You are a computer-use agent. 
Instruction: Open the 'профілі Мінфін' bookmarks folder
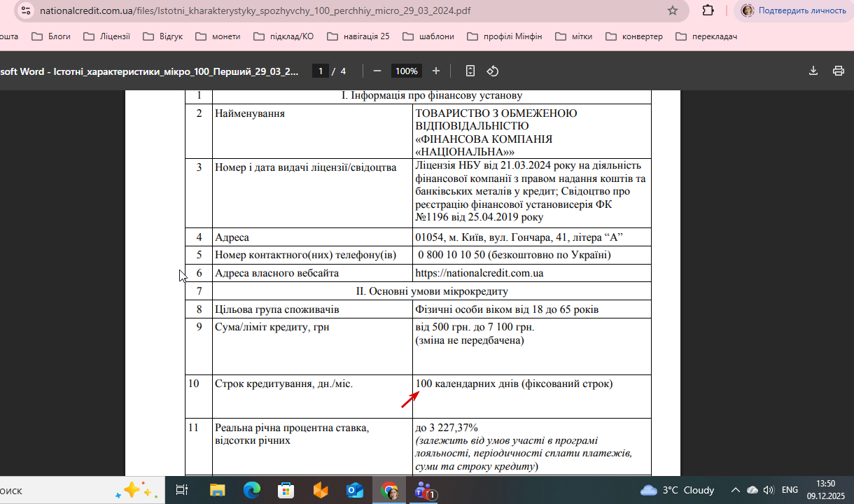[505, 36]
